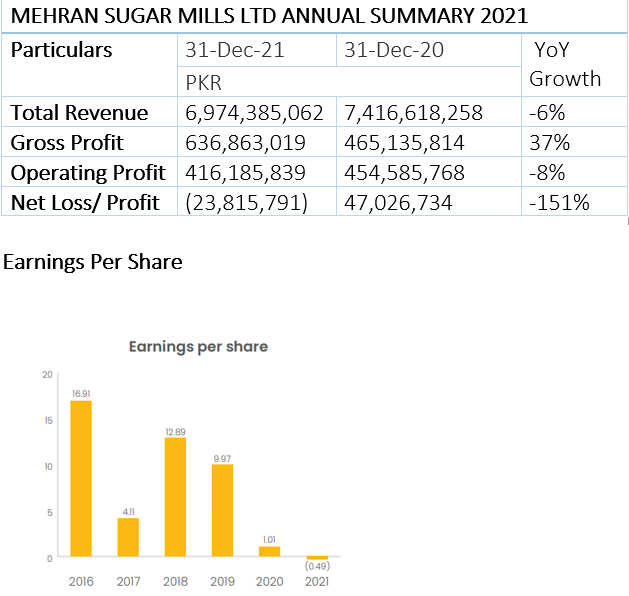This screenshot has width=629, height=596.
Task: Click the '37%' growth cell
Action: pyautogui.click(x=574, y=142)
